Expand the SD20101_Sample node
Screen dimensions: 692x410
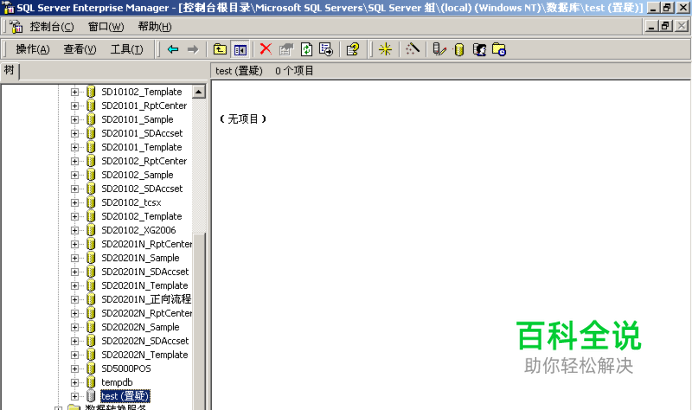(75, 120)
